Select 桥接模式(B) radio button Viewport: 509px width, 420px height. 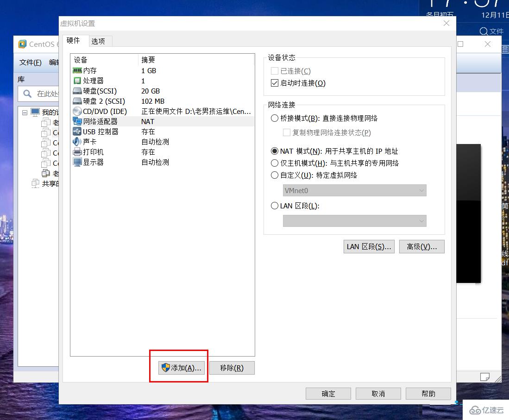(275, 118)
